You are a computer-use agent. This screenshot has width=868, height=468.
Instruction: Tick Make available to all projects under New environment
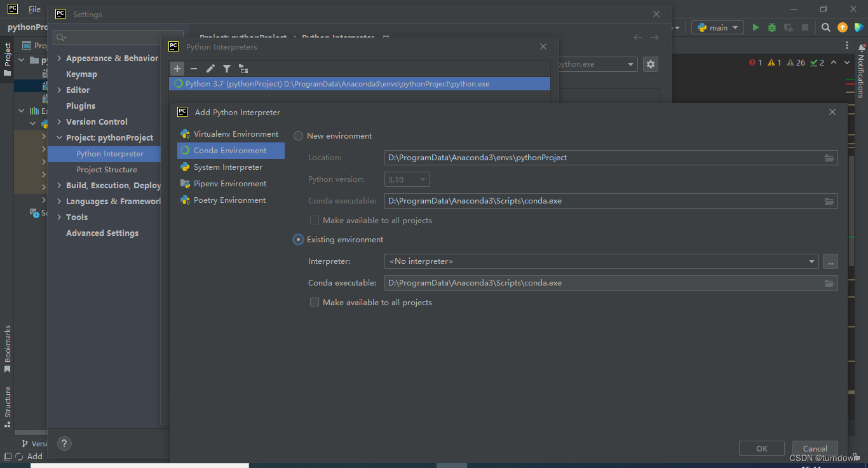pyautogui.click(x=314, y=220)
